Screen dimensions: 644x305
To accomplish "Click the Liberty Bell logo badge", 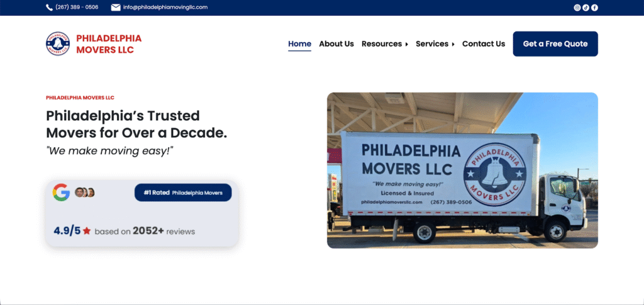I will [58, 43].
